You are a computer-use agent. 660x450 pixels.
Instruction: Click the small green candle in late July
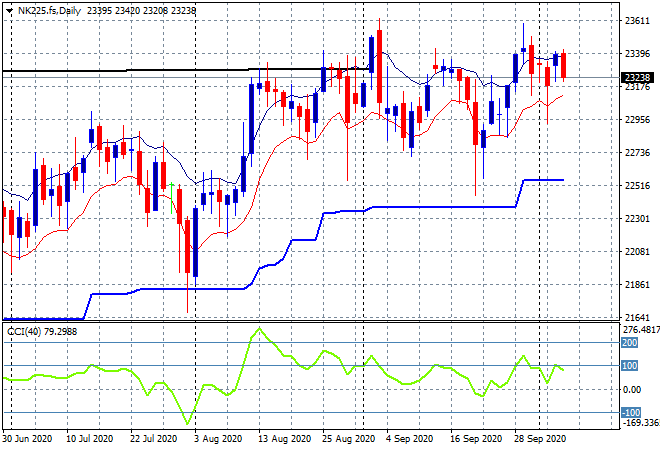[171, 198]
